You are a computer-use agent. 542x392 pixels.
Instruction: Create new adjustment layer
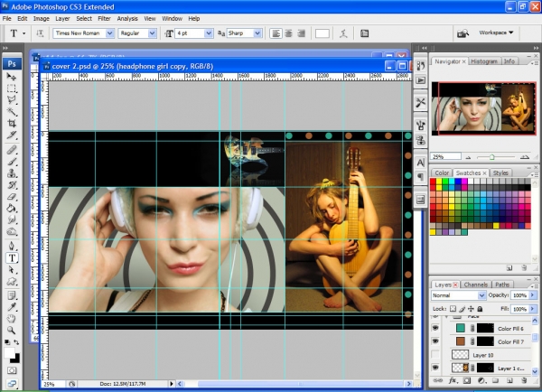tap(481, 380)
